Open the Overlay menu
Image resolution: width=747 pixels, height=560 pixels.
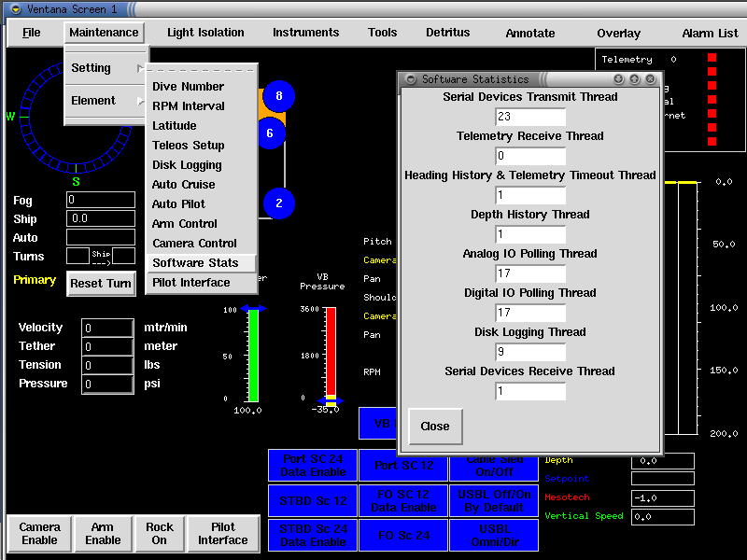618,33
